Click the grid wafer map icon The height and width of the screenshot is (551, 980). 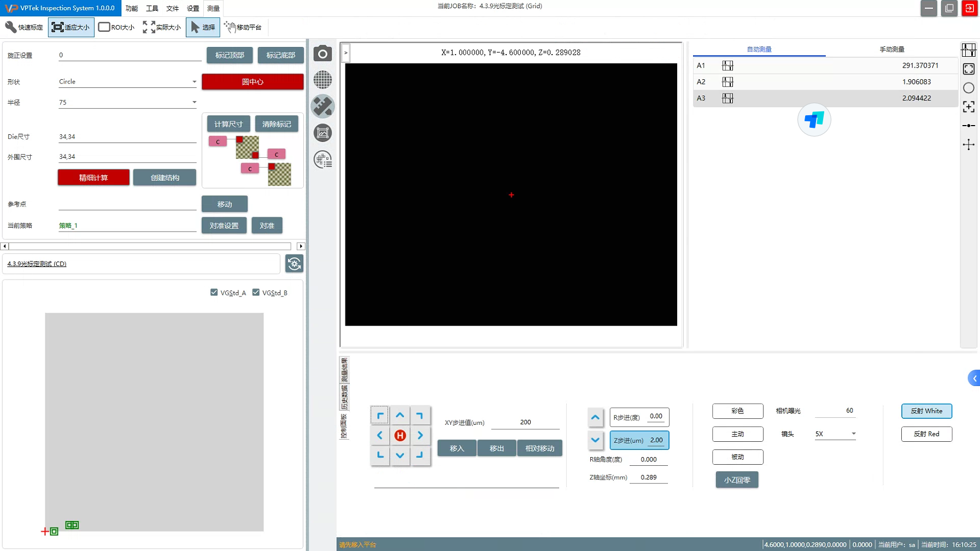322,80
